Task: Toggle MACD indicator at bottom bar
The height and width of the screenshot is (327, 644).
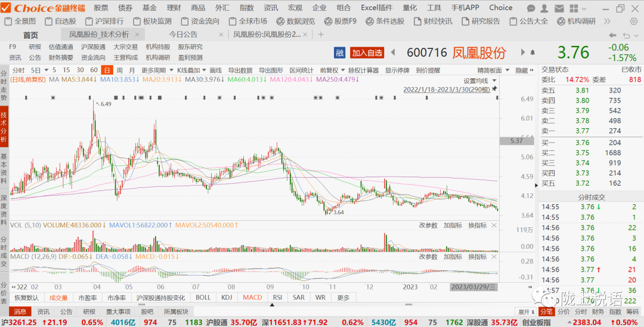Action: 252,297
